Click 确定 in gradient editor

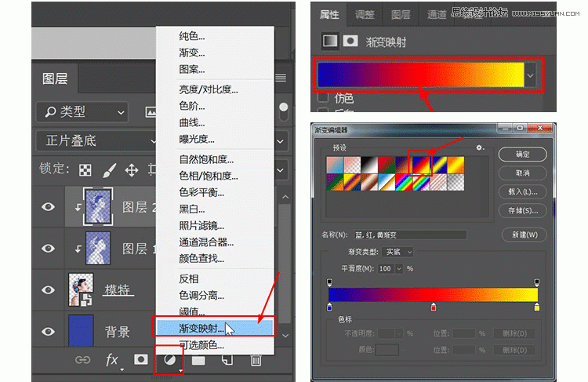click(522, 155)
